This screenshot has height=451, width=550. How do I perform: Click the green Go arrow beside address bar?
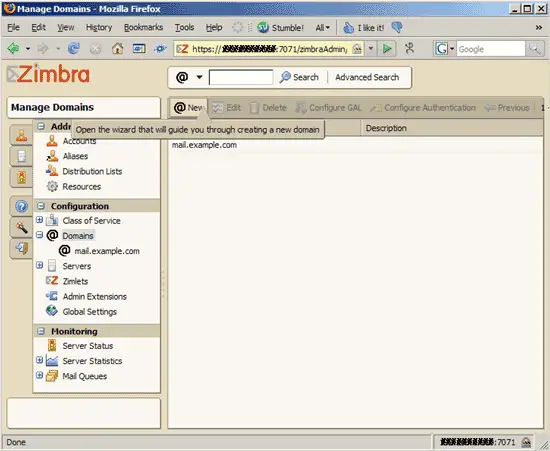click(x=387, y=49)
